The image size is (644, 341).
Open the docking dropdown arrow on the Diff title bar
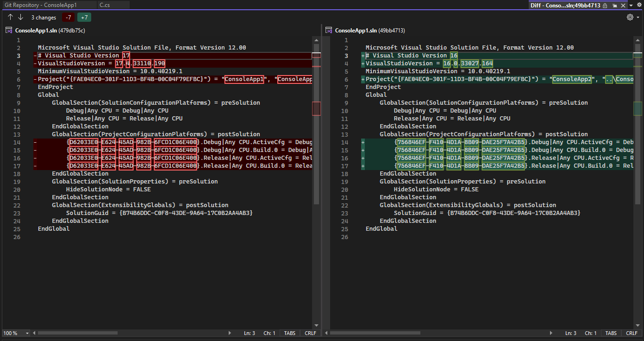coord(631,5)
